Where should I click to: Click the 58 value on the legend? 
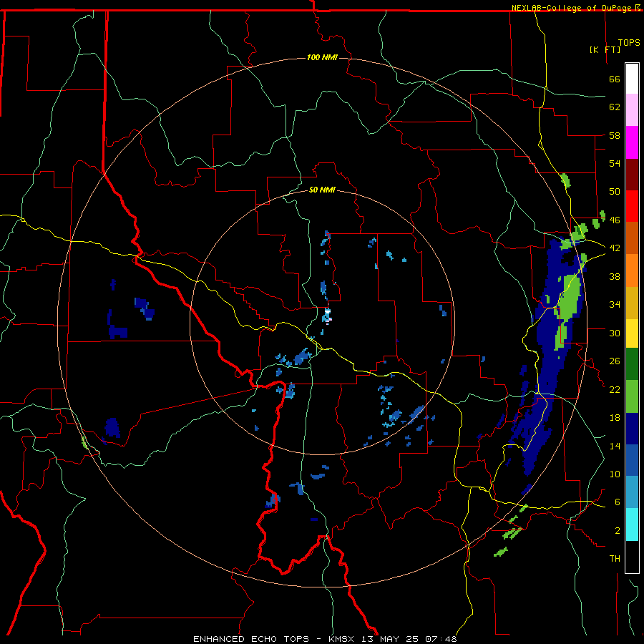(x=615, y=135)
